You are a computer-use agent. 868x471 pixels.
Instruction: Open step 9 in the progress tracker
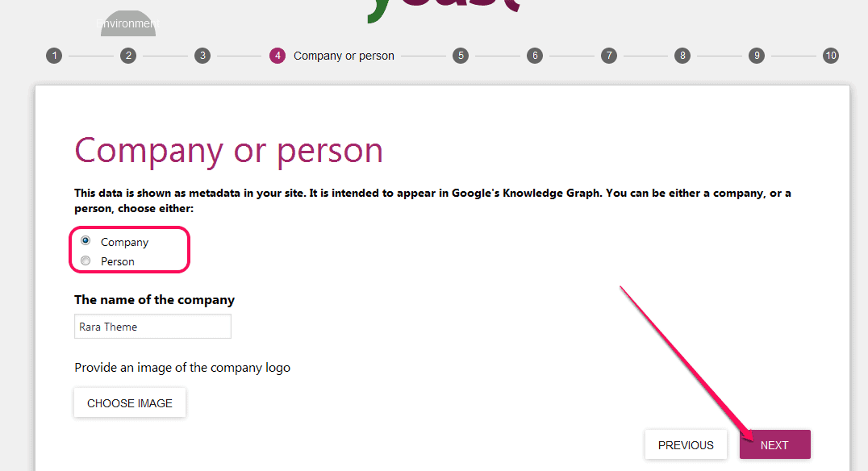[x=756, y=56]
